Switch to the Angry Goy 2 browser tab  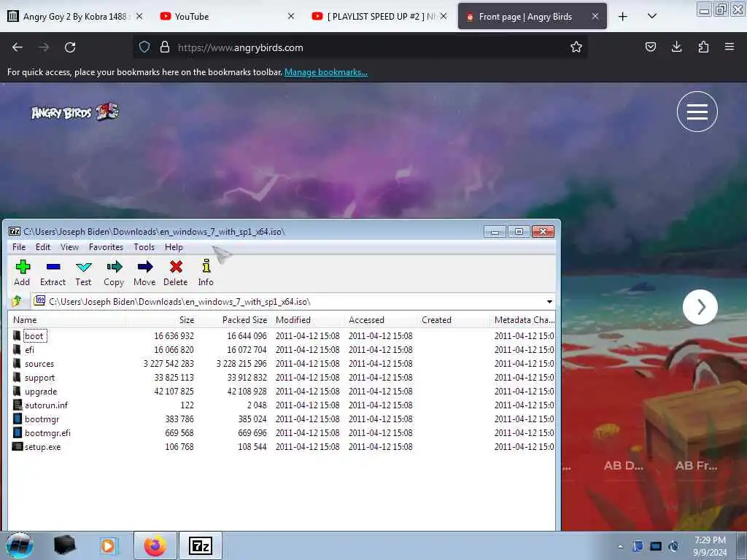pos(74,16)
